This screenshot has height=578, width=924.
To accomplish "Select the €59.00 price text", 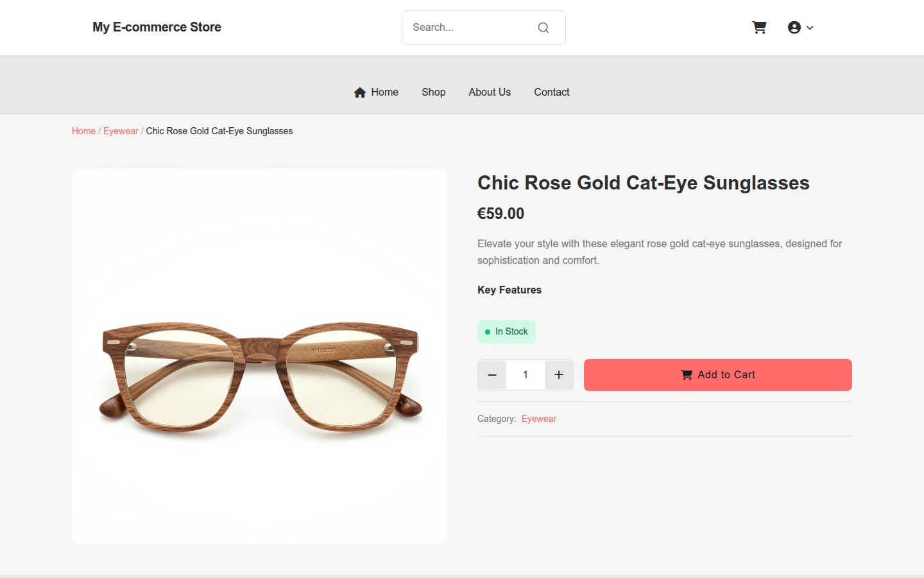I will [501, 214].
